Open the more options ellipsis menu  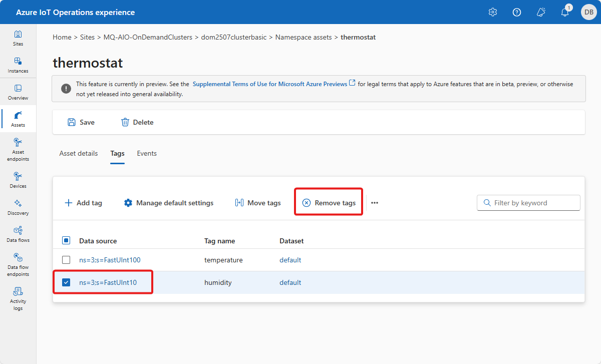tap(375, 203)
